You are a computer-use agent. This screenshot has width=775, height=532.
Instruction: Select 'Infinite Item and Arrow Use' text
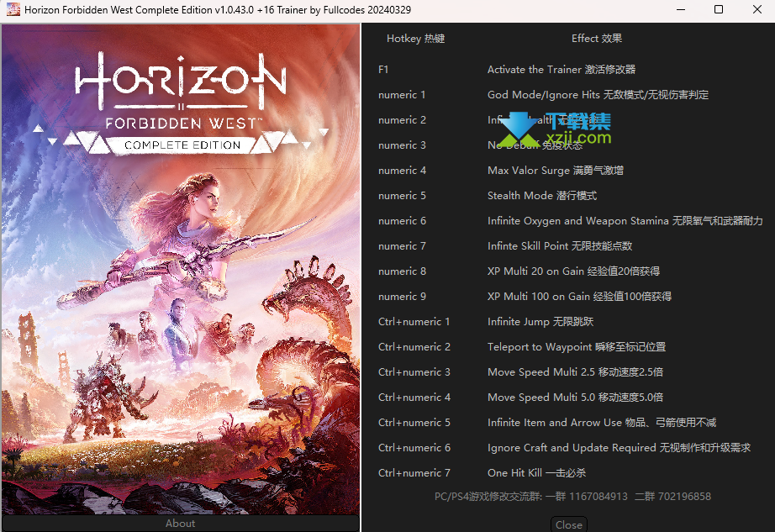pos(555,423)
